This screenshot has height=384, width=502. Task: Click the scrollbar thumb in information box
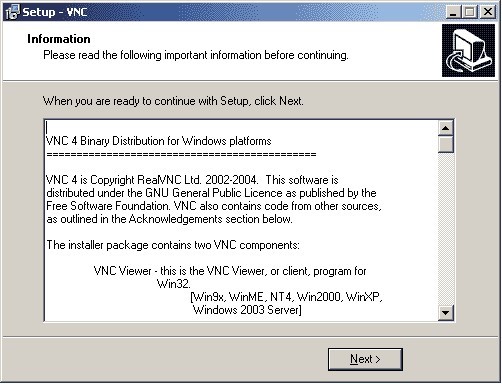pos(445,144)
